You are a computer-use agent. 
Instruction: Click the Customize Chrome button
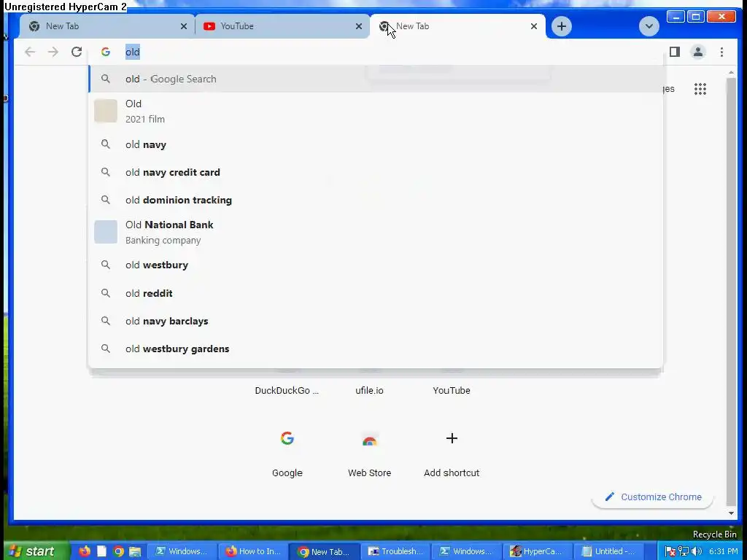coord(653,497)
